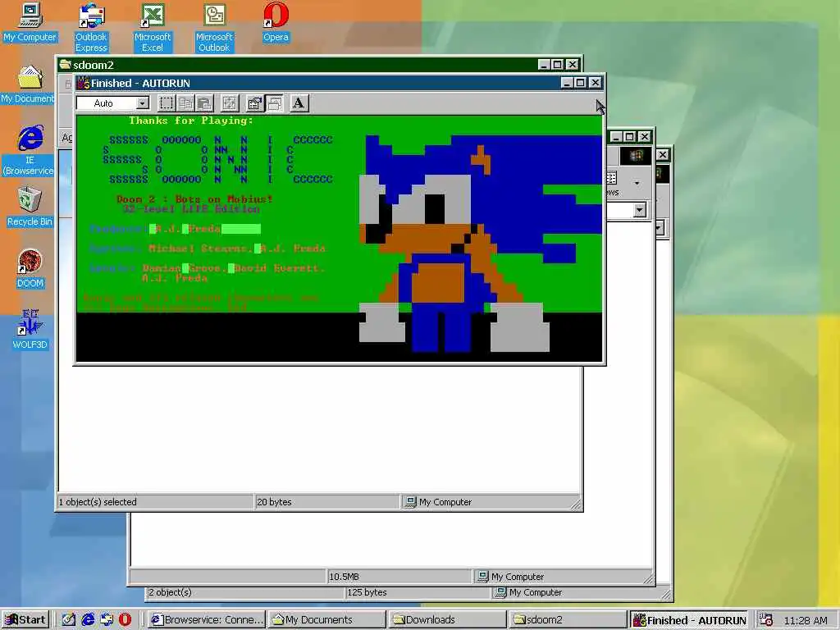
Task: Click Sonic pixel art in DOS window
Action: point(480,244)
